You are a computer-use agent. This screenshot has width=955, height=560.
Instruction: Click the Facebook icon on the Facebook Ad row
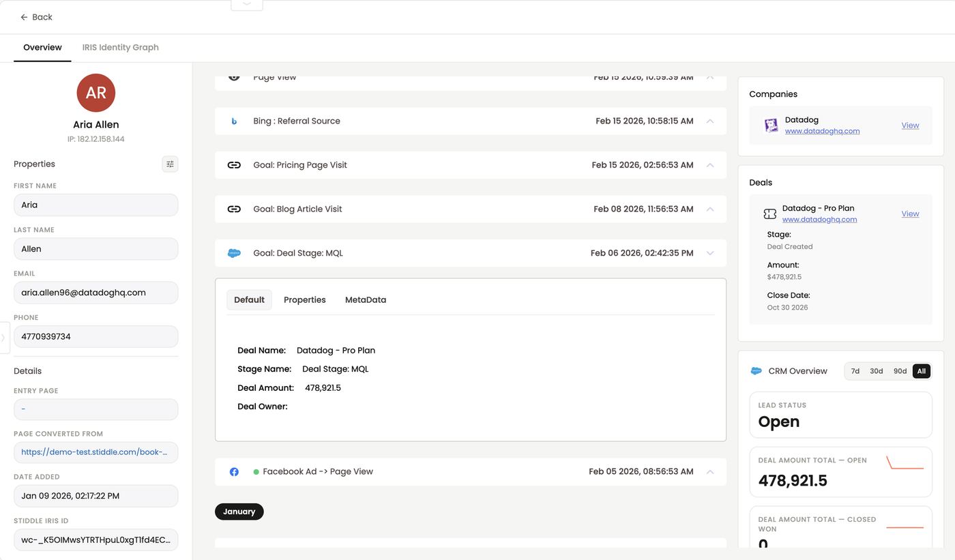pos(234,472)
